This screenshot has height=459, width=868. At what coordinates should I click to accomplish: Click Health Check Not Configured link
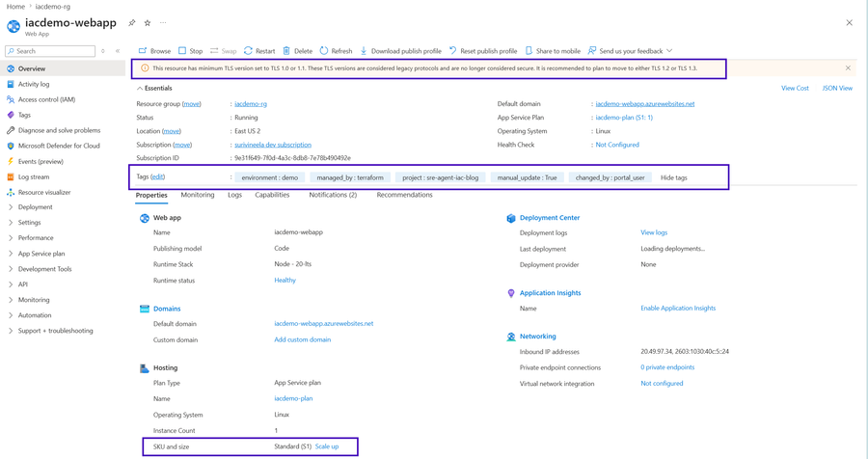pyautogui.click(x=617, y=145)
